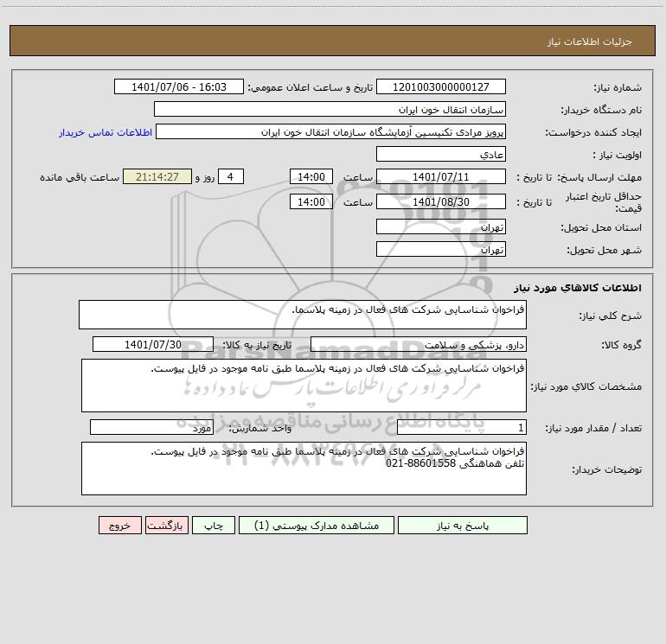Click the 'واحد شمارش:' label
Viewport: 666px width, 644px height.
click(x=260, y=428)
